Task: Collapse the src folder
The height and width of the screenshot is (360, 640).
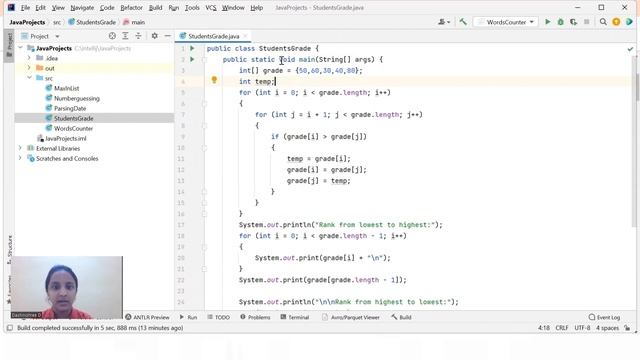Action: point(29,78)
